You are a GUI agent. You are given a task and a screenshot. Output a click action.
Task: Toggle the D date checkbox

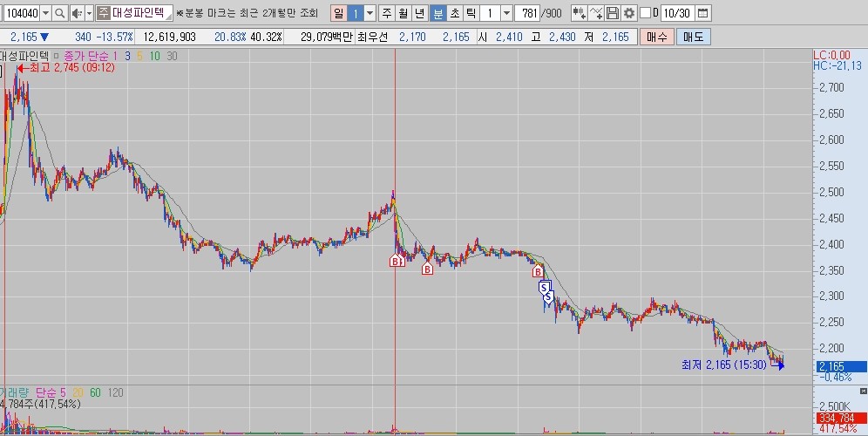click(x=645, y=13)
